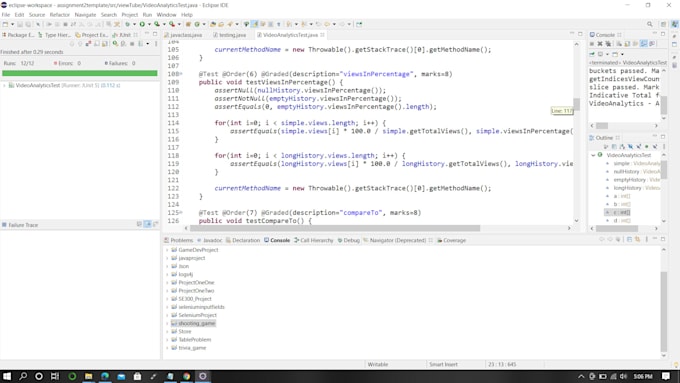Maximize the bottom Console panel
Image resolution: width=680 pixels, height=383 pixels.
663,239
